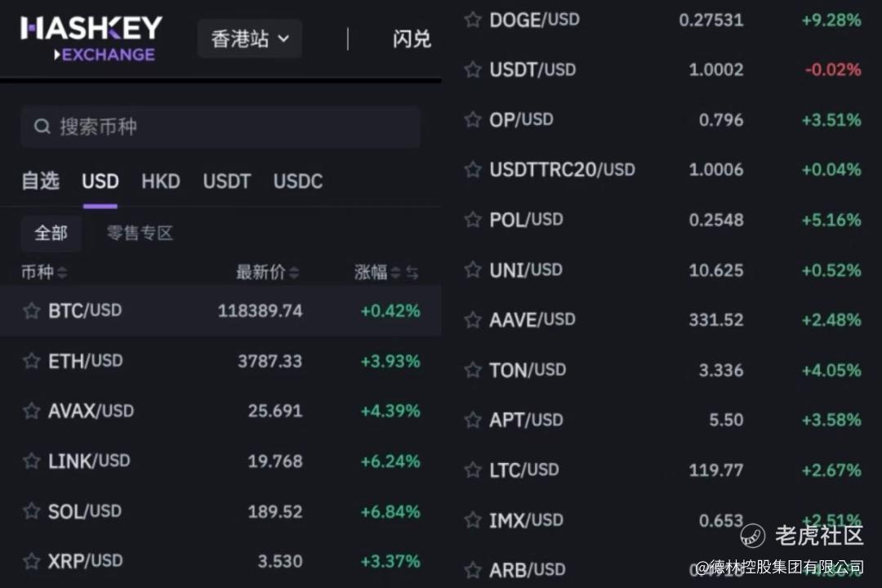Switch the 涨幅 display mode toggle

click(x=412, y=273)
